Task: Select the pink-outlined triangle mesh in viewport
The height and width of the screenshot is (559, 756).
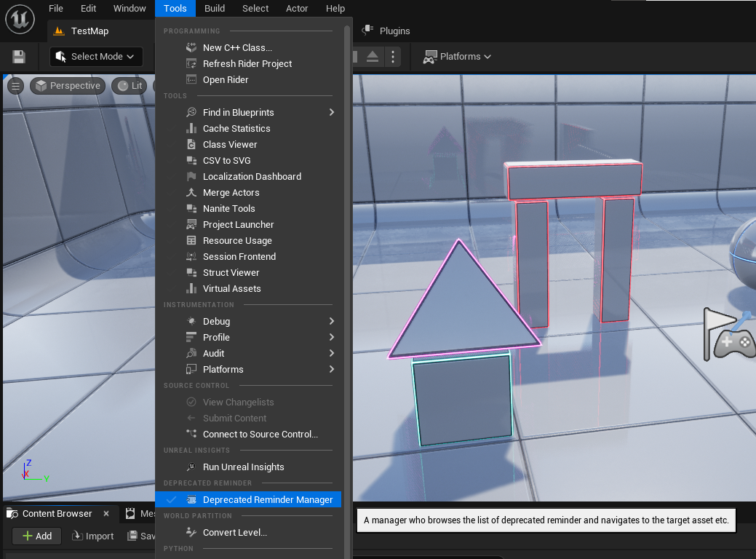Action: 462,309
